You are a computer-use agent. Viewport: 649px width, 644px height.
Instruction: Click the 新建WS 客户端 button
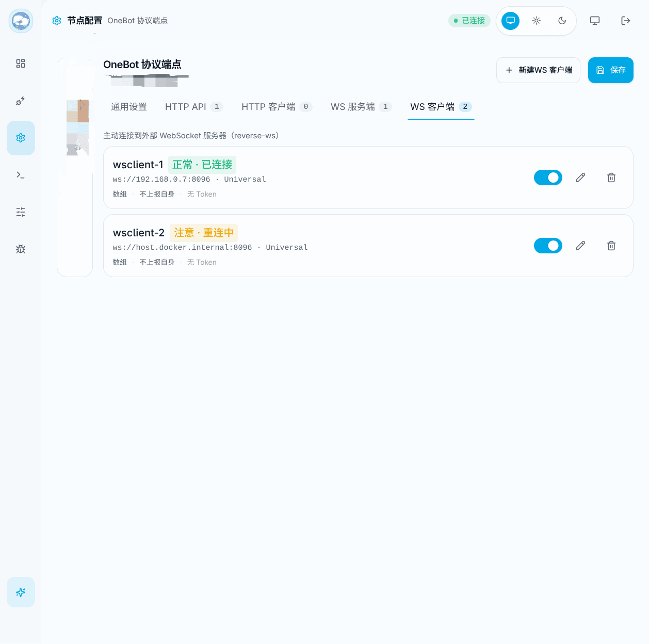(x=539, y=70)
